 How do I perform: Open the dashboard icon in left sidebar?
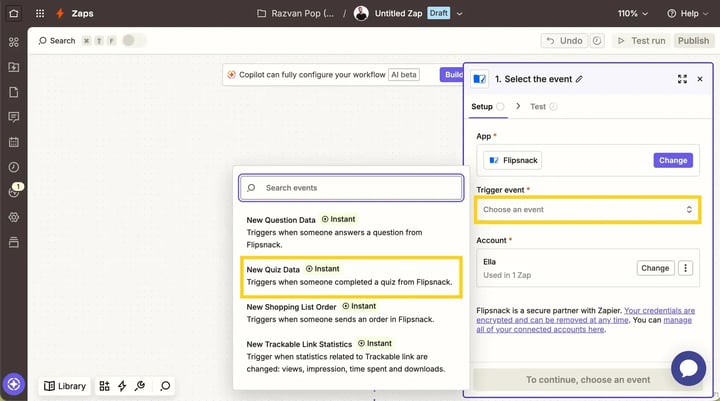pos(14,42)
